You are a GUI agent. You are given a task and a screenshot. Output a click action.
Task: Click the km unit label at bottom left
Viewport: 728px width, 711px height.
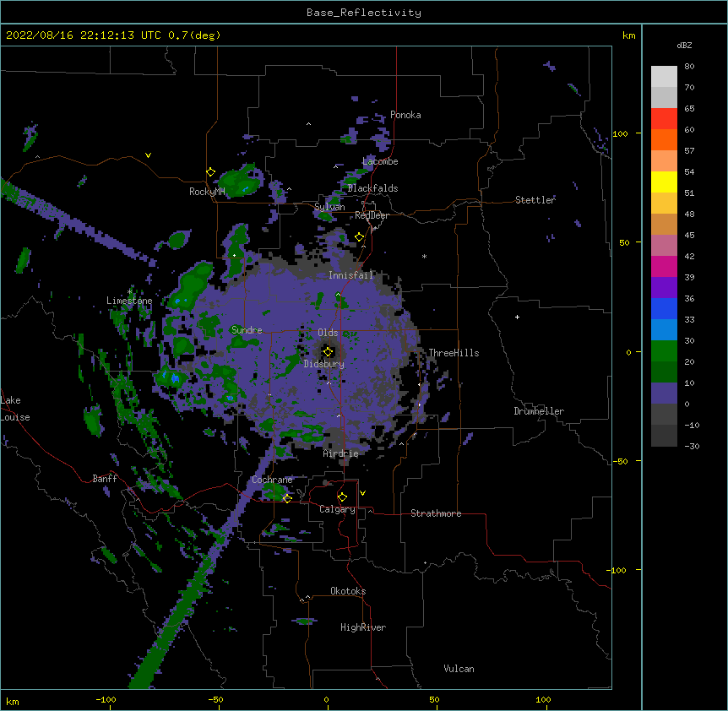click(x=13, y=702)
